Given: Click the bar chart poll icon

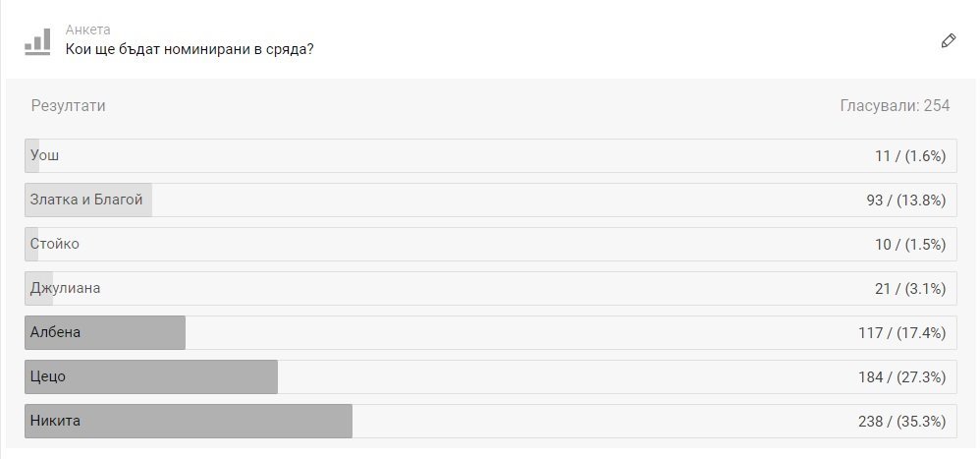Looking at the screenshot, I should coord(37,41).
